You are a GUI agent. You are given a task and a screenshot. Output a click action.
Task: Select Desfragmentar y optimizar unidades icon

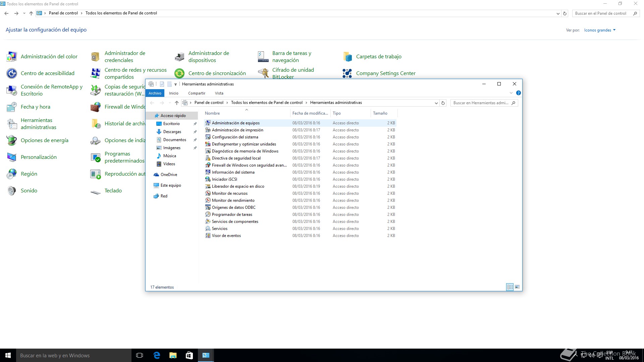point(208,144)
